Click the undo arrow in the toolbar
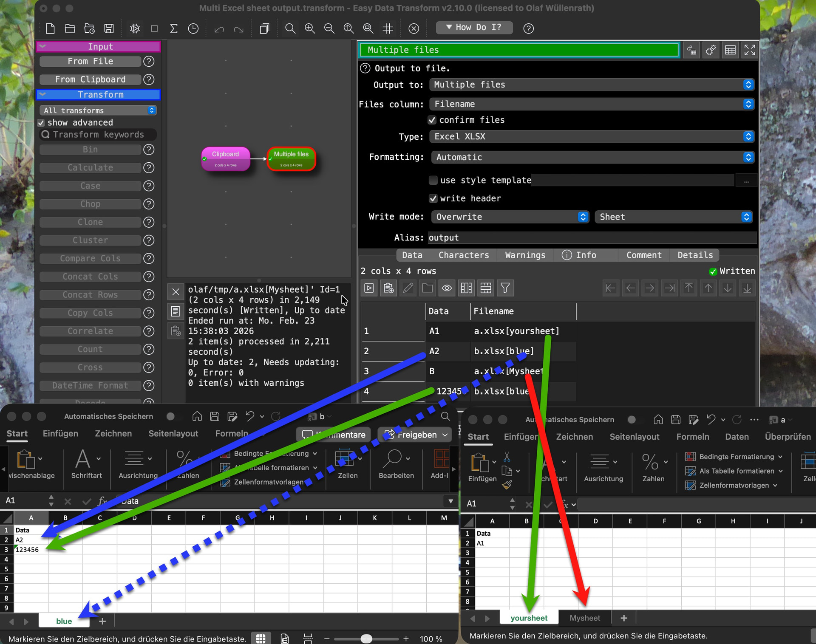This screenshot has height=644, width=816. (x=219, y=29)
